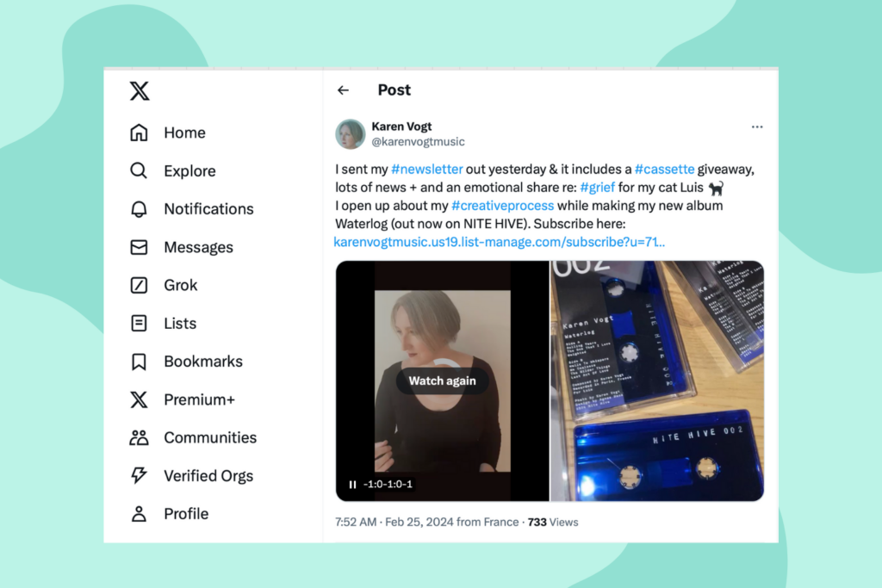Select the Explore magnifier icon
The image size is (882, 588).
[x=139, y=170]
